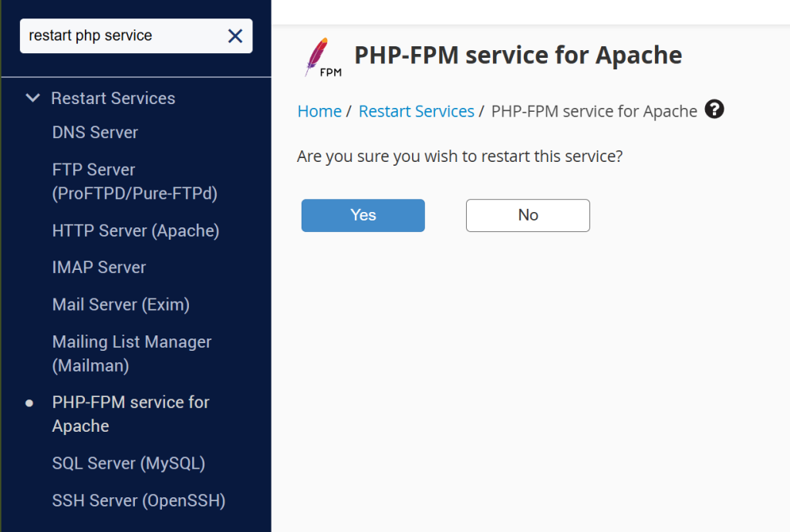Choose SSH Server (OpenSSH) in sidebar
Screen dimensions: 790x532
click(x=139, y=500)
